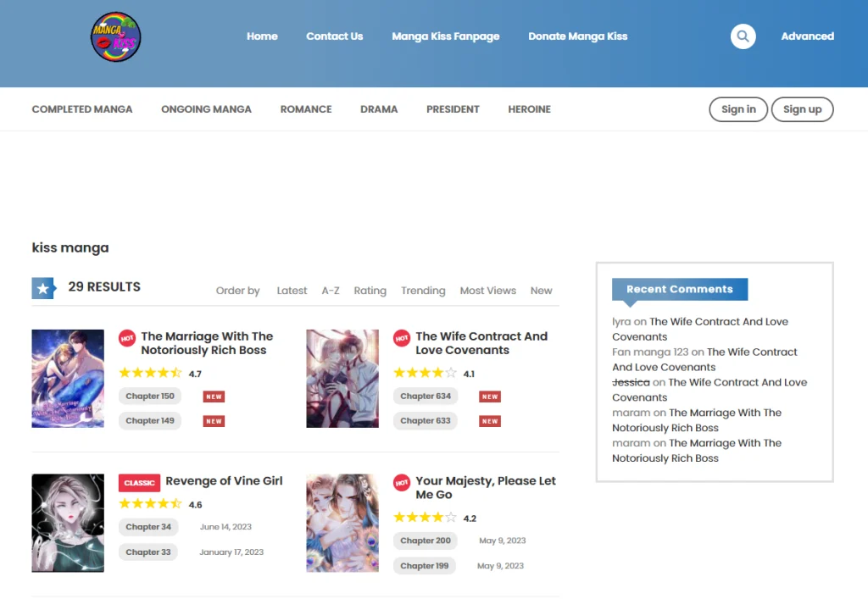This screenshot has width=868, height=599.
Task: Open maram's last comment link
Action: click(x=697, y=452)
